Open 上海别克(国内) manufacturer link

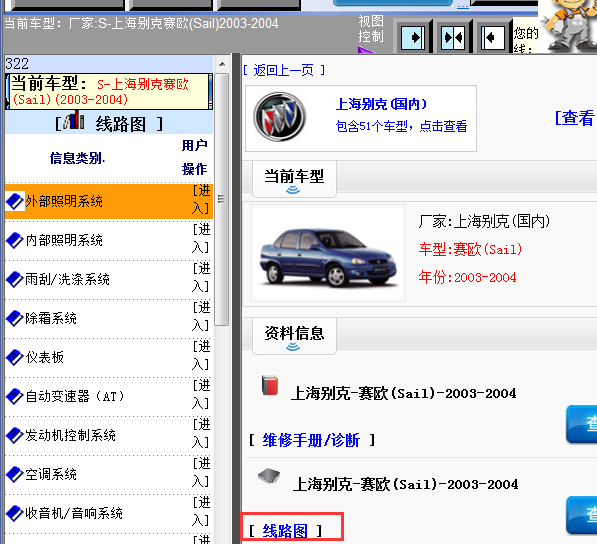coord(381,104)
